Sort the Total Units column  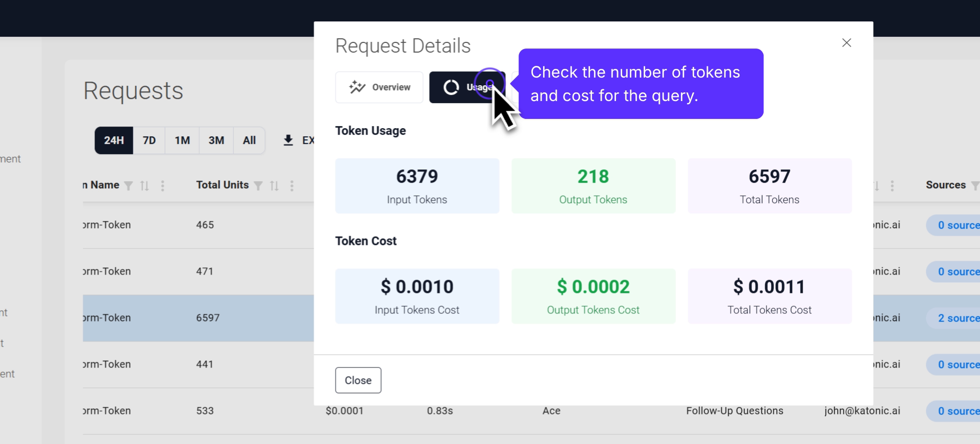pyautogui.click(x=275, y=186)
